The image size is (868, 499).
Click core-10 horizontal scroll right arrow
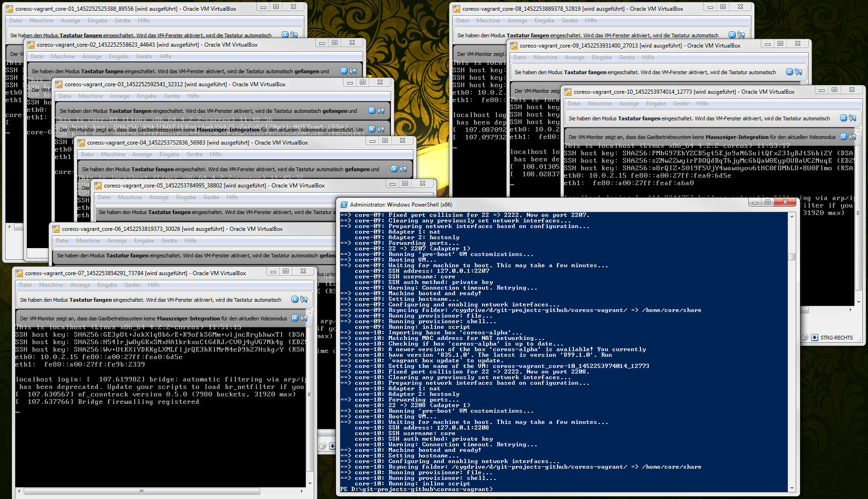pos(850,310)
